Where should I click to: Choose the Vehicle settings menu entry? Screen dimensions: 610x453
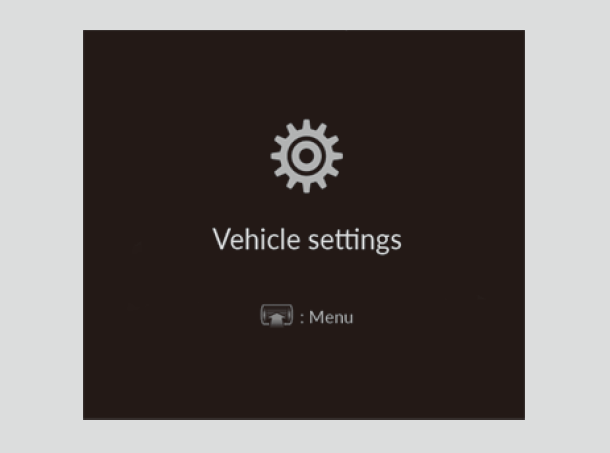click(307, 240)
